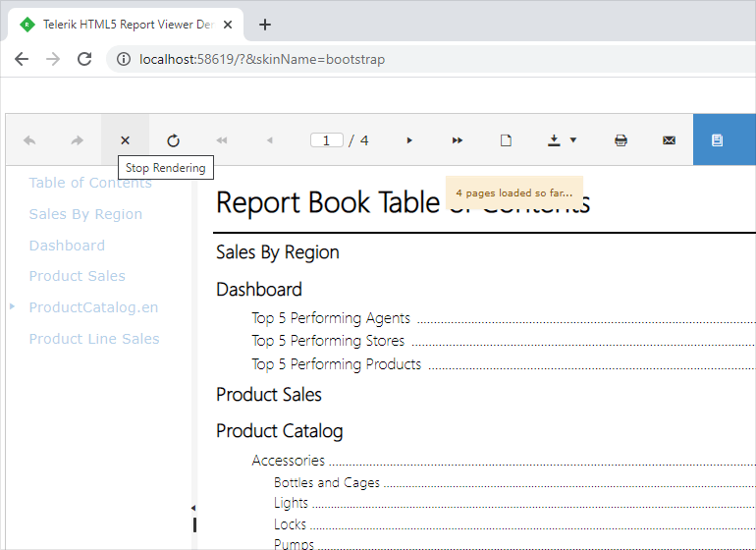Viewport: 756px width, 550px height.
Task: Click the navigate back in history arrow
Action: 29,140
